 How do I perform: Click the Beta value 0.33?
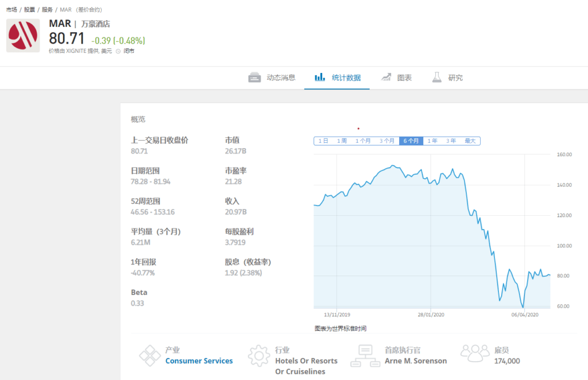click(137, 303)
